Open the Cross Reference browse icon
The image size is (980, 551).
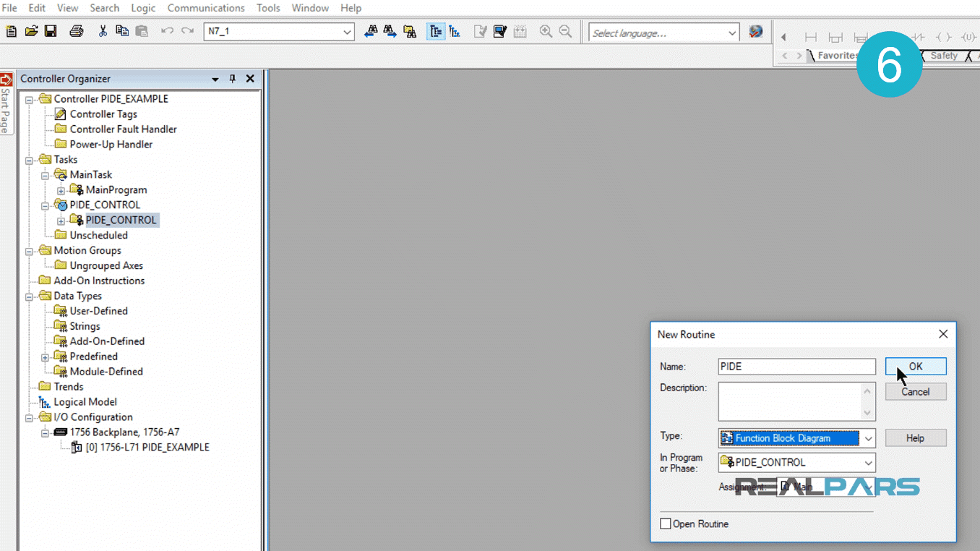tap(410, 32)
